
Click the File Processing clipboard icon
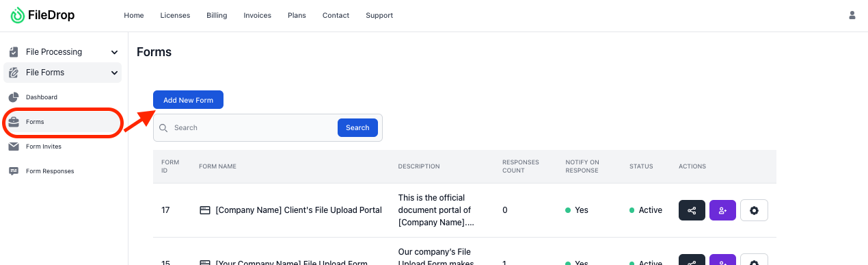tap(14, 52)
